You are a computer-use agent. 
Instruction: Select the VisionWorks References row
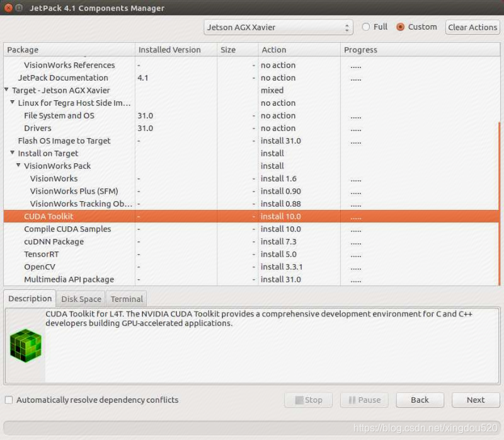[251, 65]
